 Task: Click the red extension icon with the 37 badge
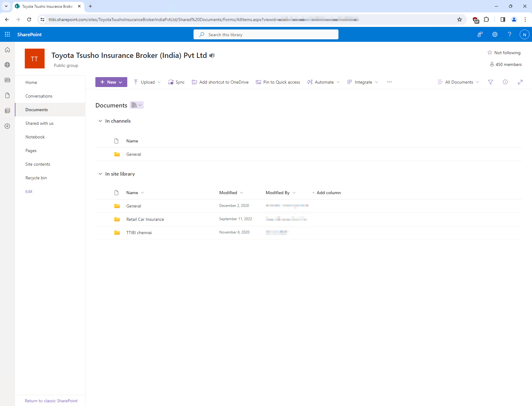pyautogui.click(x=476, y=20)
